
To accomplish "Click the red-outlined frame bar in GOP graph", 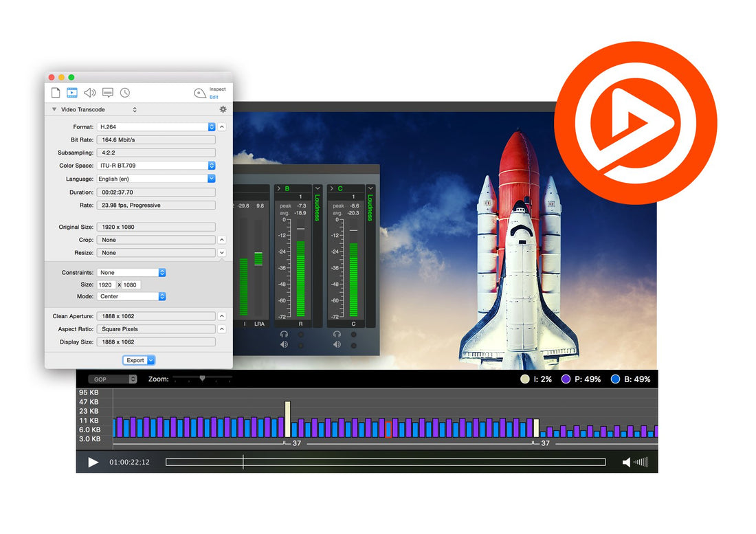I will (x=388, y=429).
